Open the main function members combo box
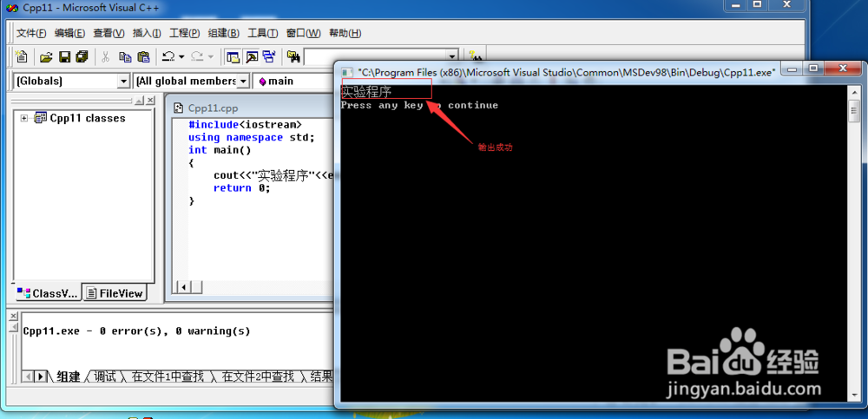The width and height of the screenshot is (868, 419). pyautogui.click(x=294, y=82)
